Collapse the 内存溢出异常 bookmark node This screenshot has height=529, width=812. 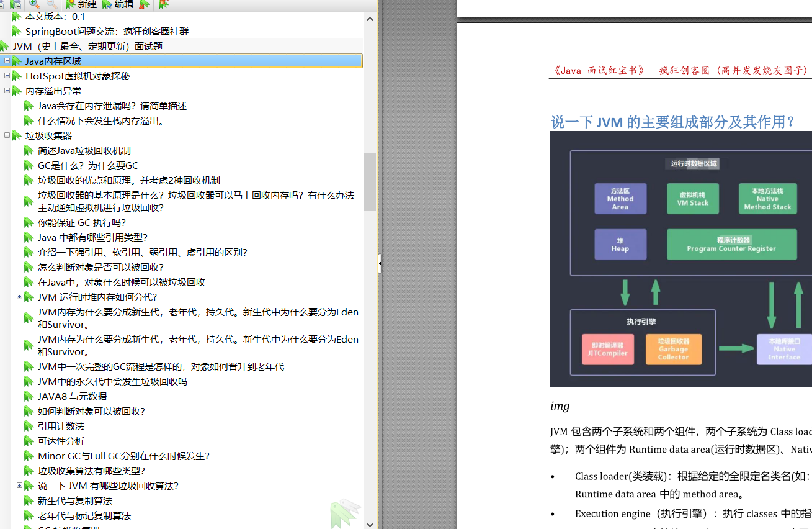[x=7, y=91]
